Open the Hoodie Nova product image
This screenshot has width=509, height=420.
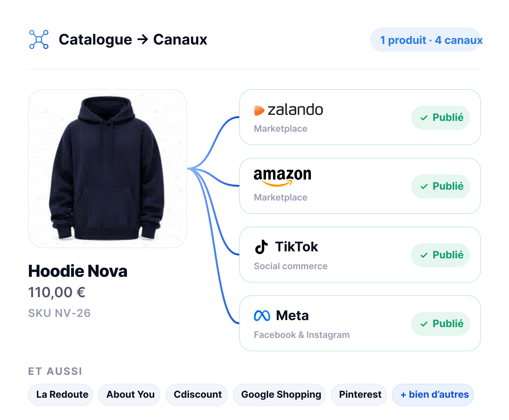tap(108, 169)
